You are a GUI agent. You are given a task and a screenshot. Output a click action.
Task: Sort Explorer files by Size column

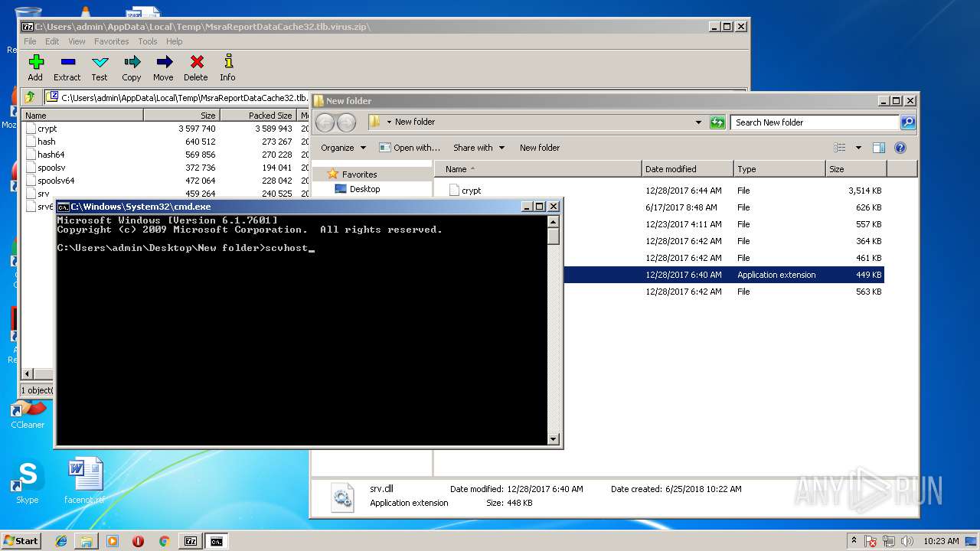pyautogui.click(x=856, y=169)
